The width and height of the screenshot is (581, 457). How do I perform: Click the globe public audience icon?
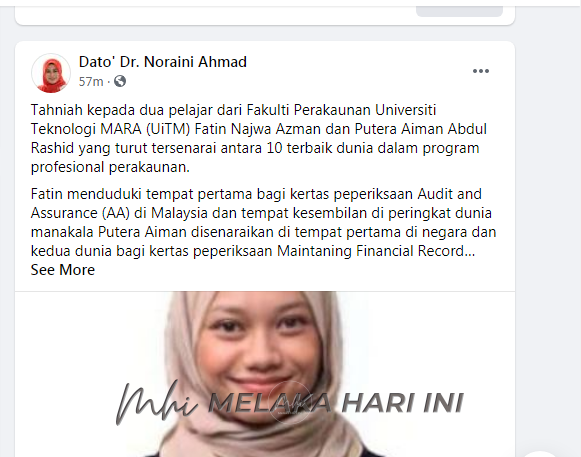[120, 81]
